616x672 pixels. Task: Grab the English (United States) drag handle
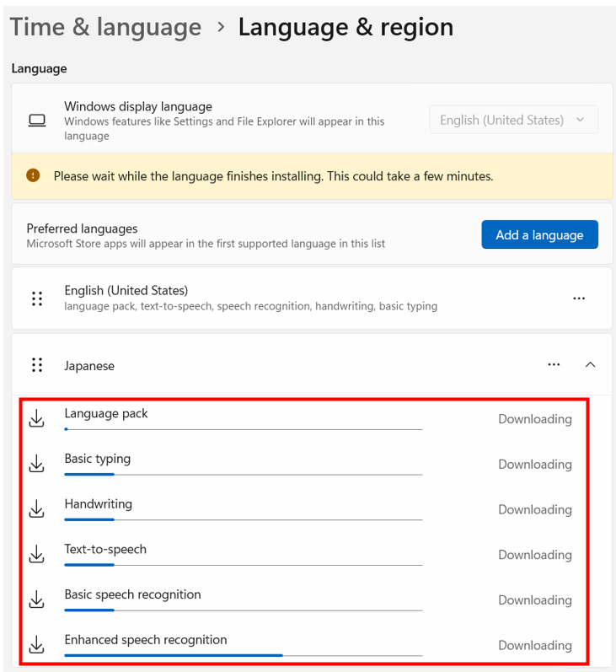37,298
